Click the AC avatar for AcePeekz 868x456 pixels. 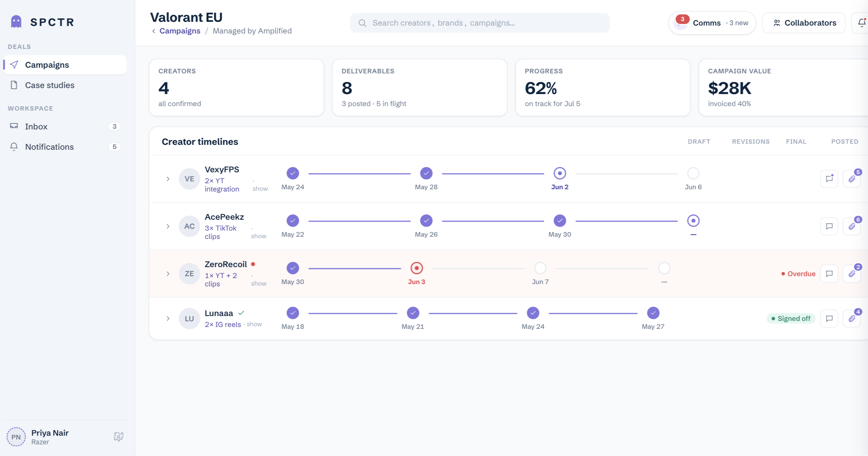[x=189, y=226]
